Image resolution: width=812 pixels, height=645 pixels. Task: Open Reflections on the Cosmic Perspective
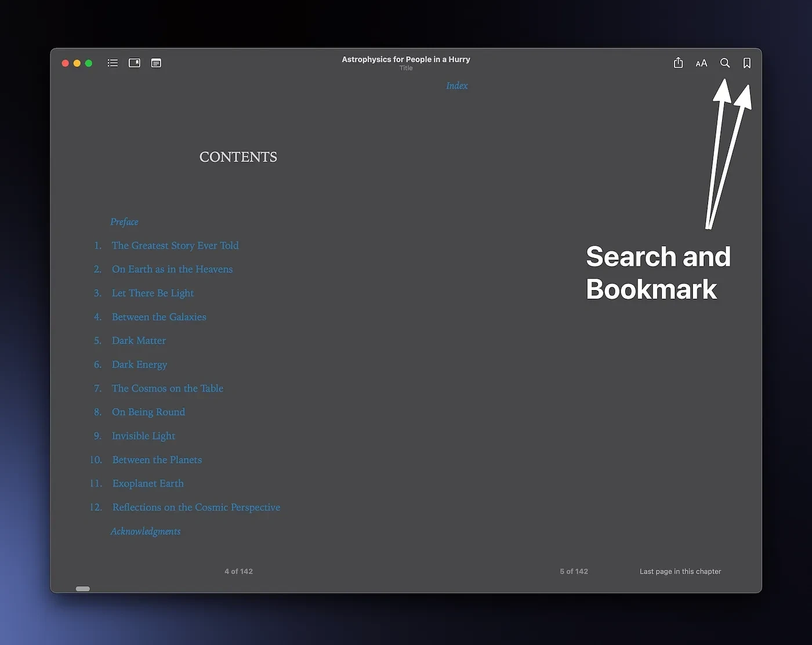196,507
